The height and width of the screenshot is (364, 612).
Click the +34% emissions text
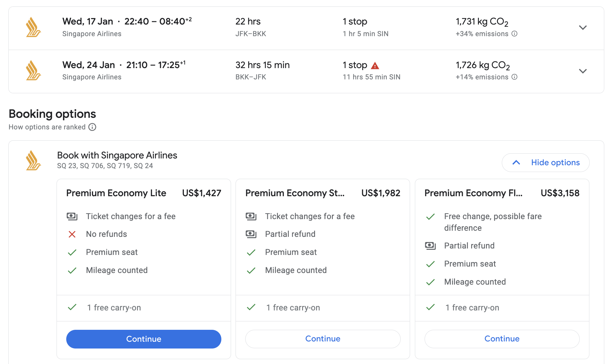482,34
